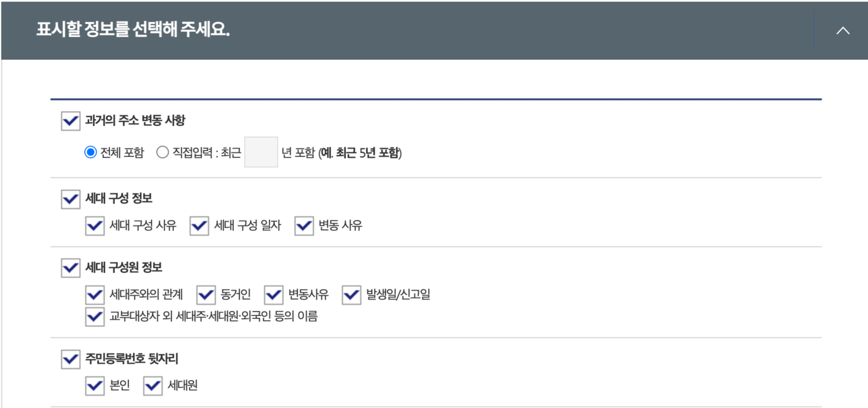Toggle the 교부대상자 외 이름 checkbox
The image size is (868, 408).
pyautogui.click(x=95, y=316)
